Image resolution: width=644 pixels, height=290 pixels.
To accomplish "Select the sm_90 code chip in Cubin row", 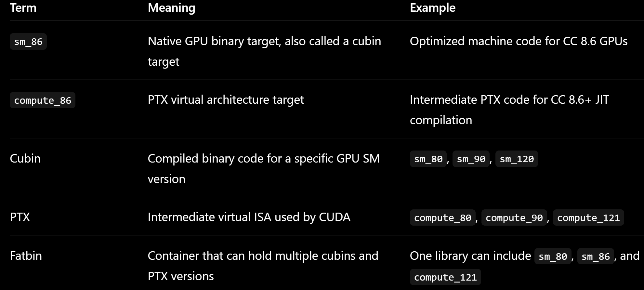I will pyautogui.click(x=471, y=159).
